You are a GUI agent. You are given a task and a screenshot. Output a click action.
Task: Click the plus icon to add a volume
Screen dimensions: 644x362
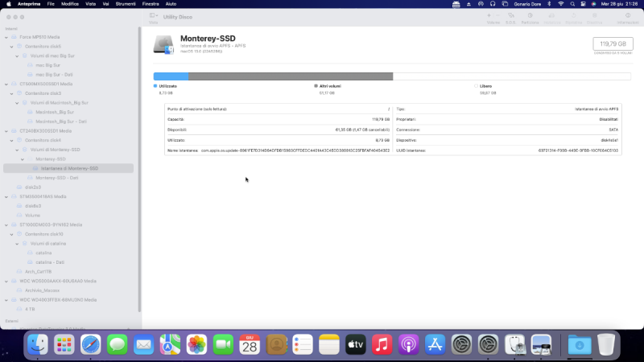[x=489, y=15]
